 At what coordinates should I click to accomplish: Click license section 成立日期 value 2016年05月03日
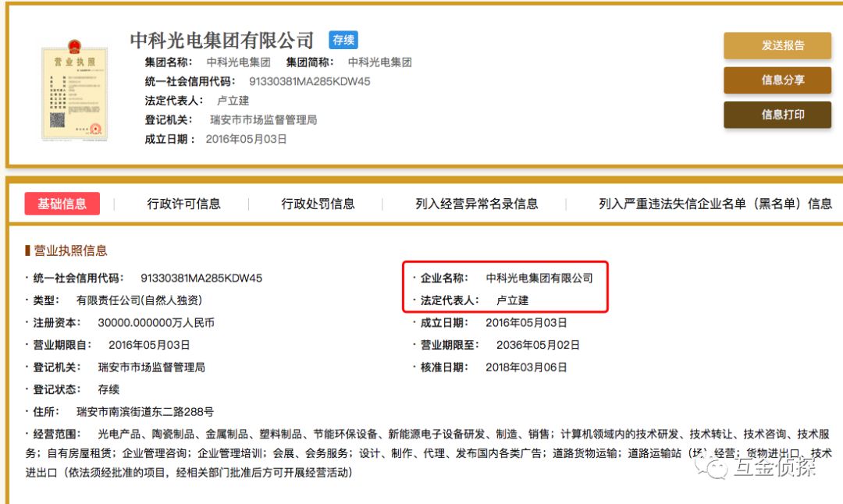coord(526,323)
